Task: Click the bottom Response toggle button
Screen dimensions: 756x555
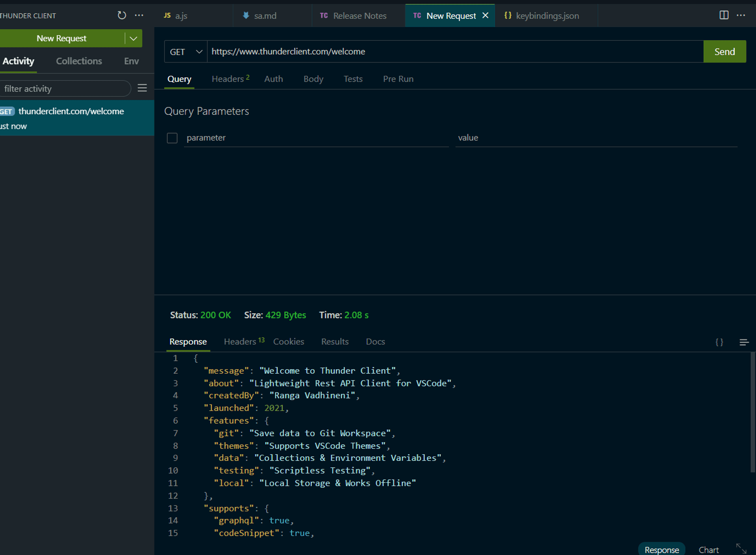Action: tap(661, 549)
